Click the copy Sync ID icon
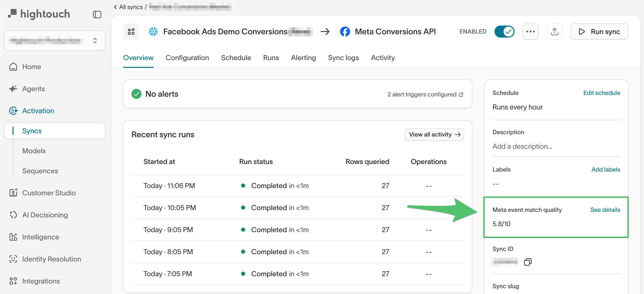This screenshot has width=644, height=294. click(x=528, y=262)
